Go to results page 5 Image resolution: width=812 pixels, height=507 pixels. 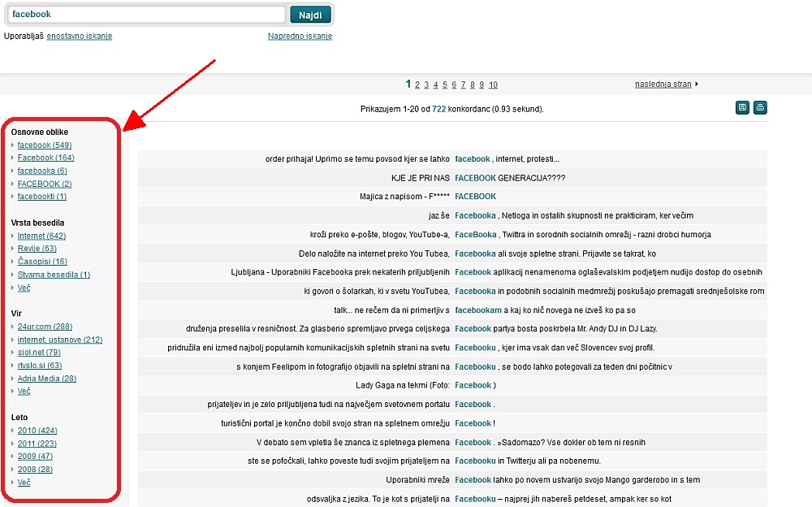(445, 84)
